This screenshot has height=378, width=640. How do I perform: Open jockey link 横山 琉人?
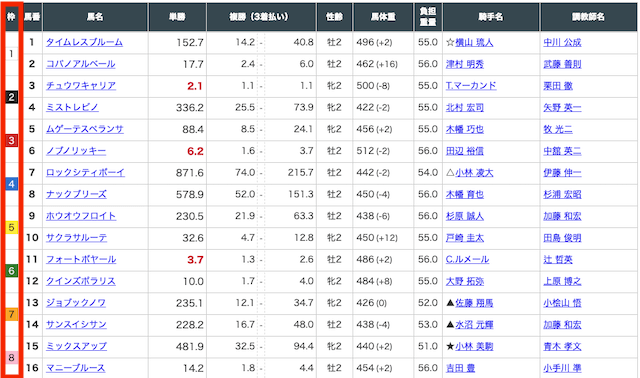click(474, 42)
